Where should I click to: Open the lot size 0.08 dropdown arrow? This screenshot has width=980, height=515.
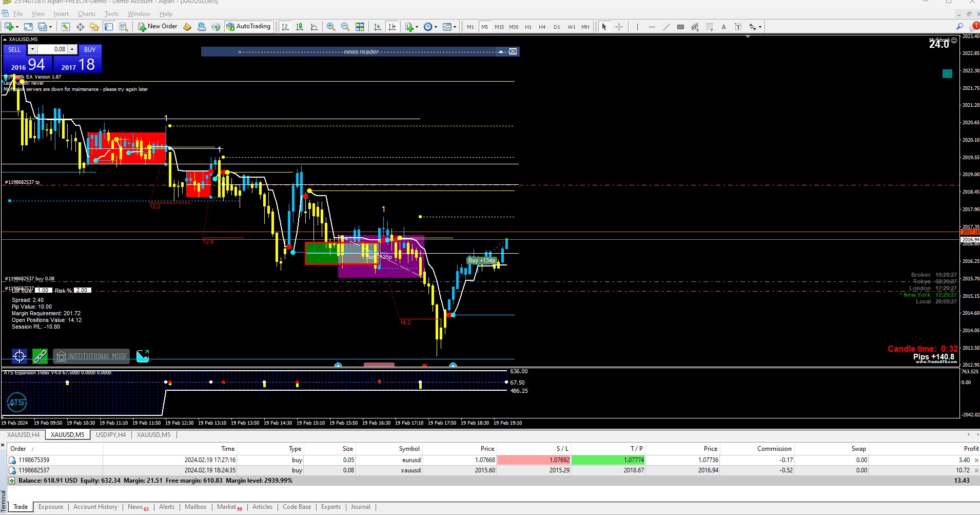tap(32, 49)
